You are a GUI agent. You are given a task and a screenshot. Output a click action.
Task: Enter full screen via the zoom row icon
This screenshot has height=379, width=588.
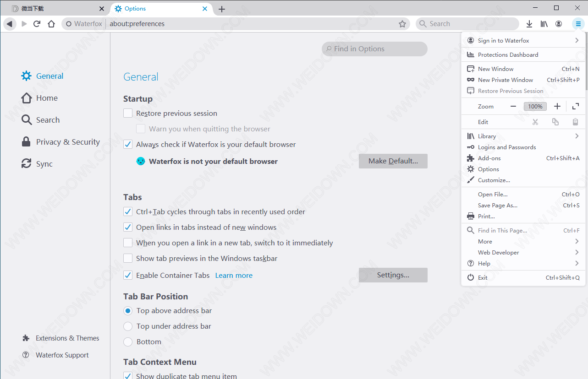576,106
